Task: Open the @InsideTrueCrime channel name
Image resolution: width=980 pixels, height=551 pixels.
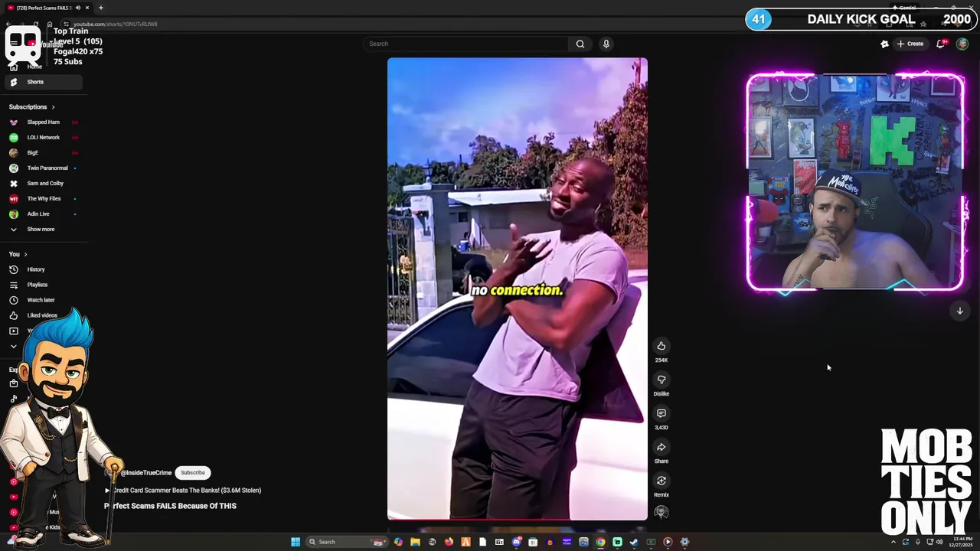Action: (x=146, y=473)
